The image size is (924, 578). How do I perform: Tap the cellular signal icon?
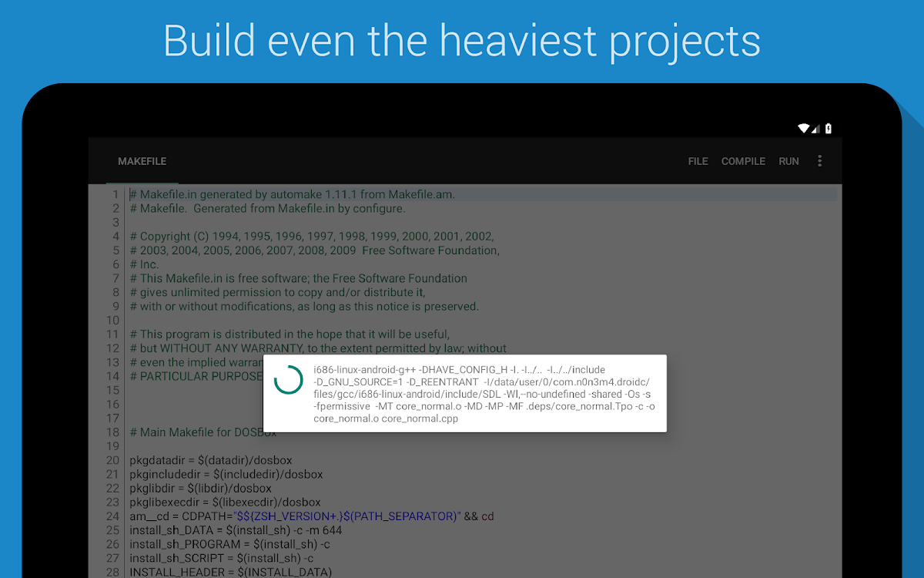coord(816,129)
